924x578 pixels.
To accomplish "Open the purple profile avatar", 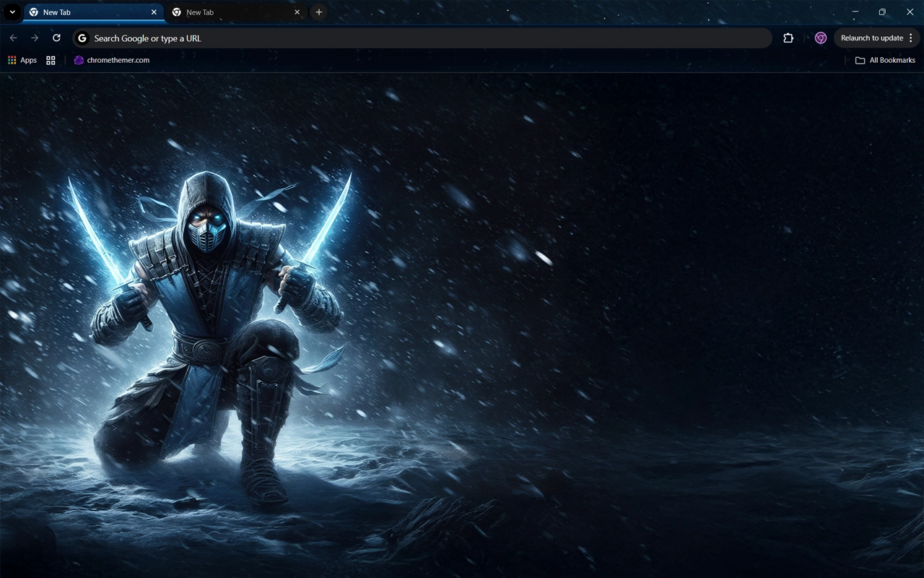I will click(x=821, y=38).
